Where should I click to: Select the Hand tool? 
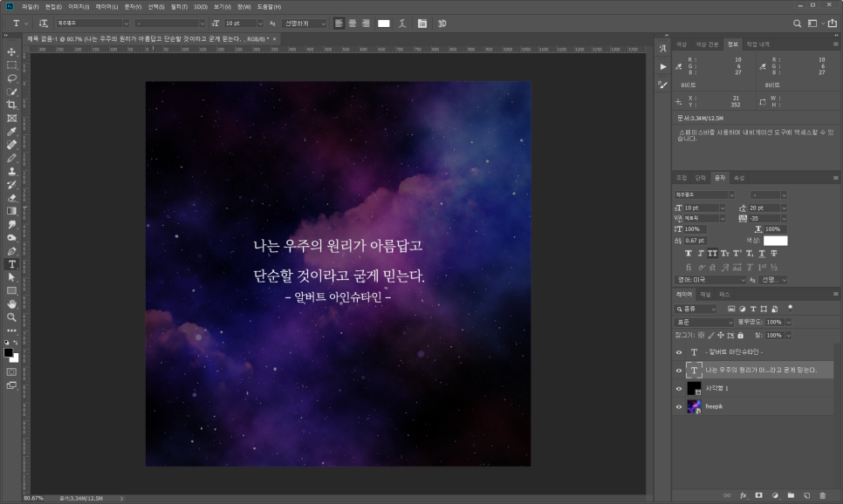tap(11, 303)
